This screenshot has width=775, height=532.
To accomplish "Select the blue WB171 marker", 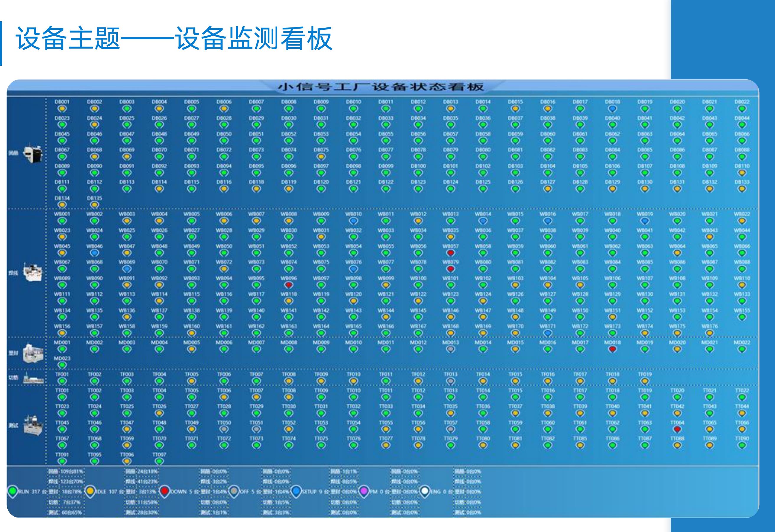I will click(547, 333).
